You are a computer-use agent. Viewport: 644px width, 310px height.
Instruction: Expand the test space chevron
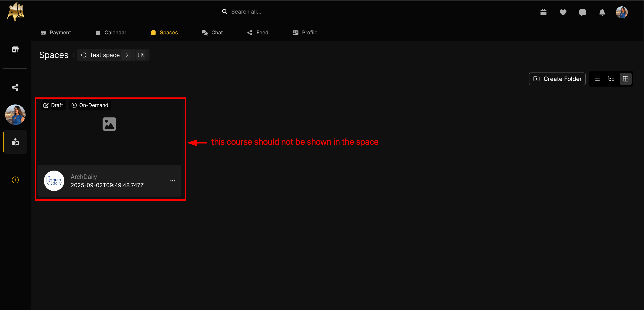(x=127, y=55)
